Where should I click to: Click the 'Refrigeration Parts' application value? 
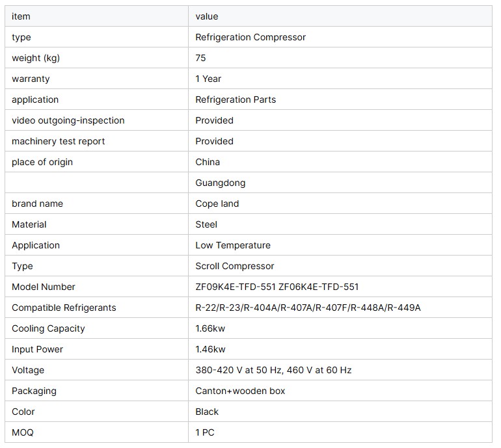tap(236, 99)
